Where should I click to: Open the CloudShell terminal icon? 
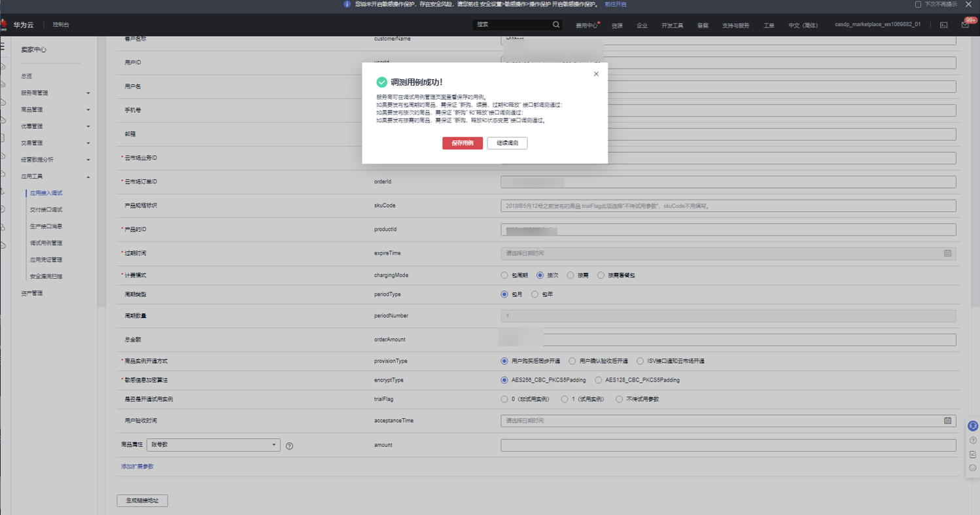(943, 25)
